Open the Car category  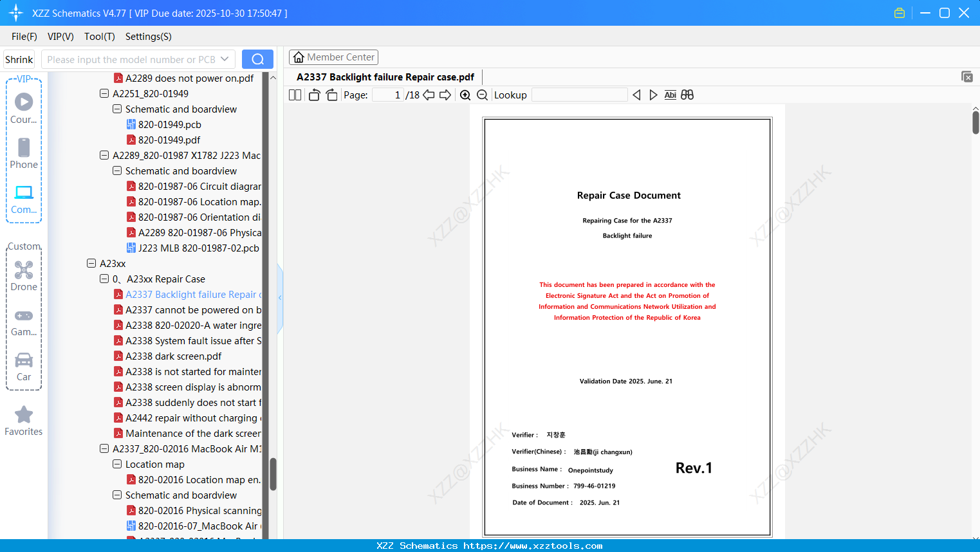(x=24, y=367)
